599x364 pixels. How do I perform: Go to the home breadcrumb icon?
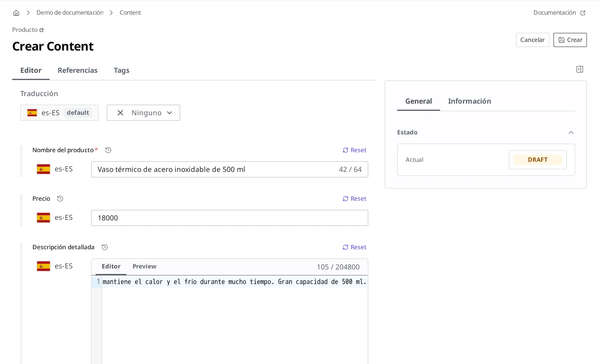coord(16,13)
